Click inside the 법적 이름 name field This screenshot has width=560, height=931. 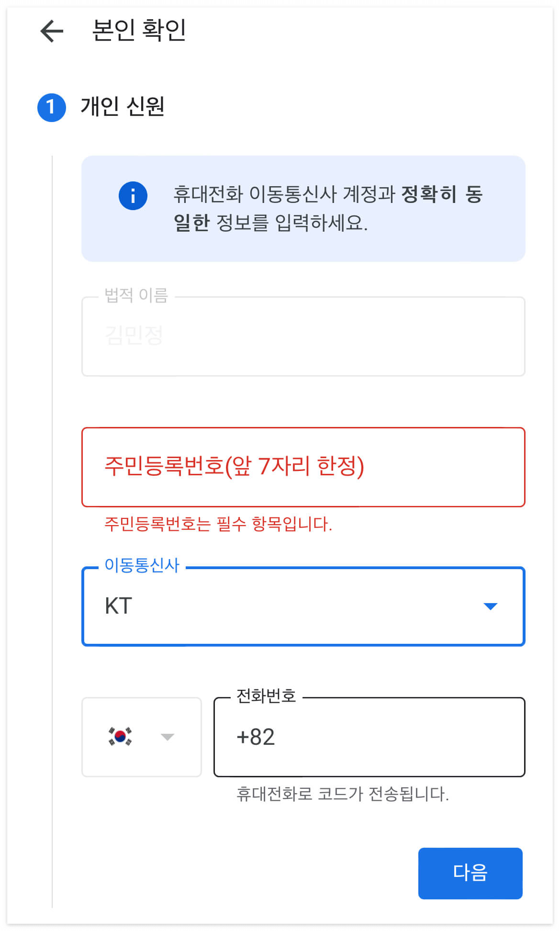click(303, 335)
